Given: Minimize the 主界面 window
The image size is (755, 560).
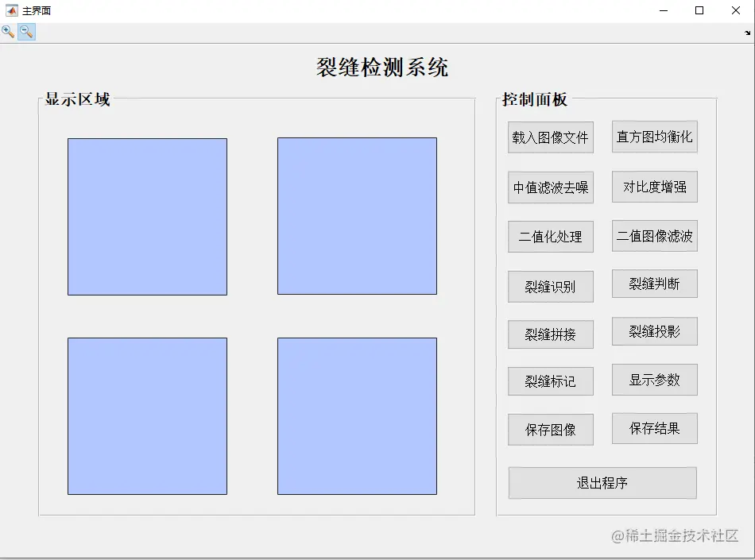Looking at the screenshot, I should click(x=664, y=10).
